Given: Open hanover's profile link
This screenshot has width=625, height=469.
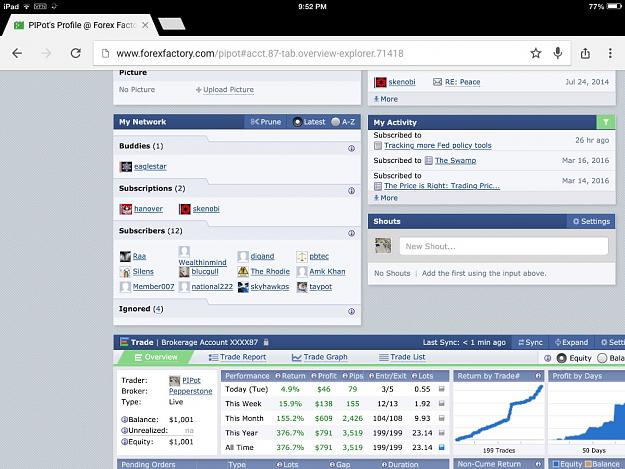Looking at the screenshot, I should (148, 209).
